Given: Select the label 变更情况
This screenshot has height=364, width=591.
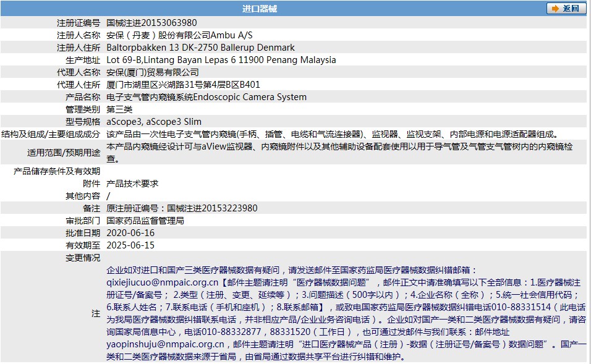Looking at the screenshot, I should point(83,258).
